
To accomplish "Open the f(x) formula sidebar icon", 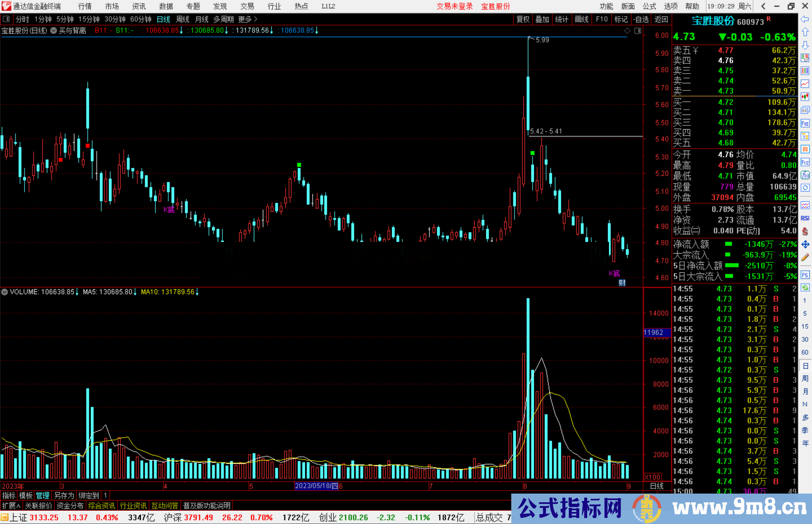I will point(805,175).
